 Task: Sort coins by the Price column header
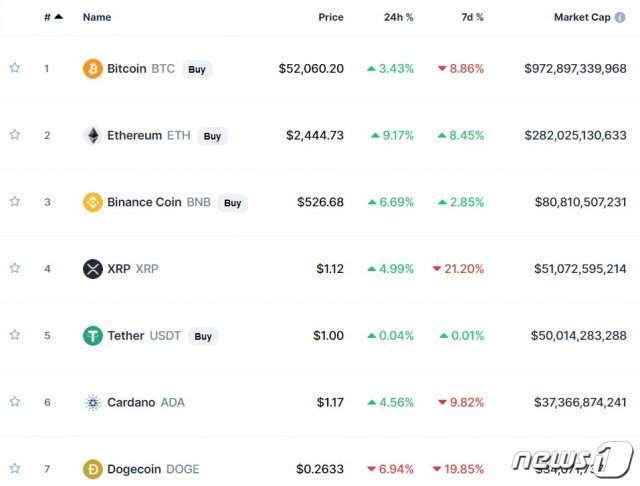click(x=330, y=17)
